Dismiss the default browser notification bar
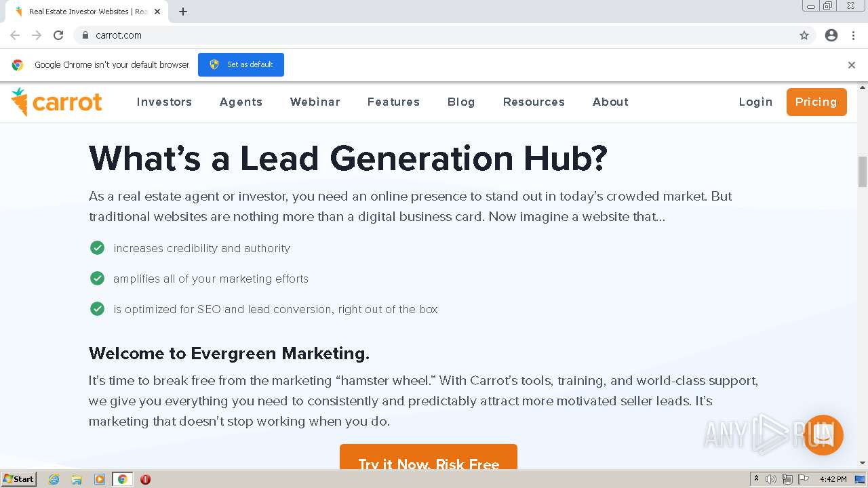Screen dimensions: 868x488 coord(852,65)
